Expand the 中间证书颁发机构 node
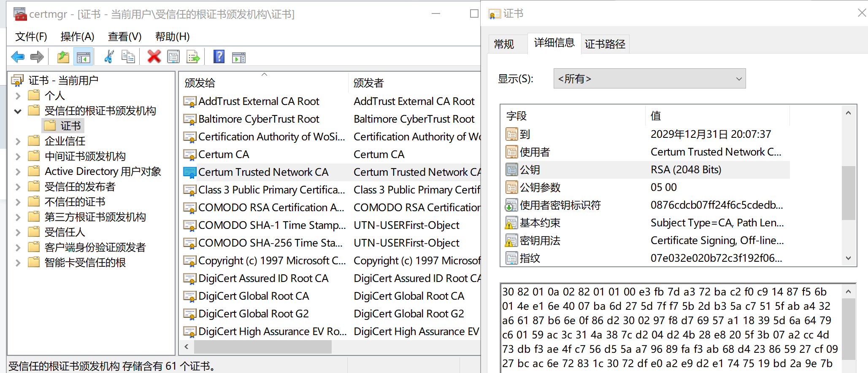Viewport: 868px width, 373px height. click(18, 156)
